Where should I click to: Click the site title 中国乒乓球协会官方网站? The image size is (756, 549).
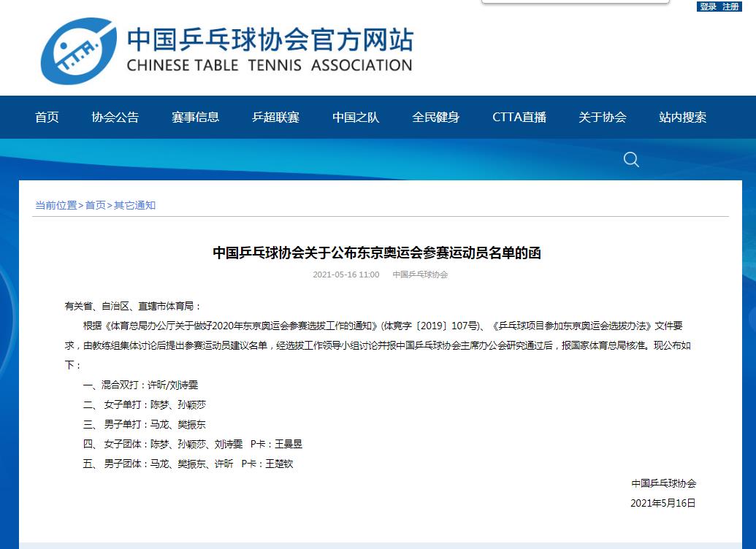click(270, 39)
